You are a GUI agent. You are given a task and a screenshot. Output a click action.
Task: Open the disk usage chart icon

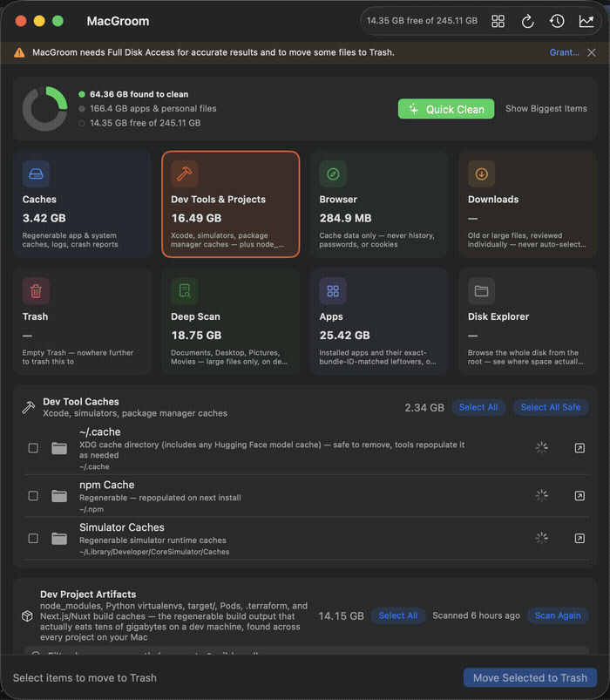point(586,21)
